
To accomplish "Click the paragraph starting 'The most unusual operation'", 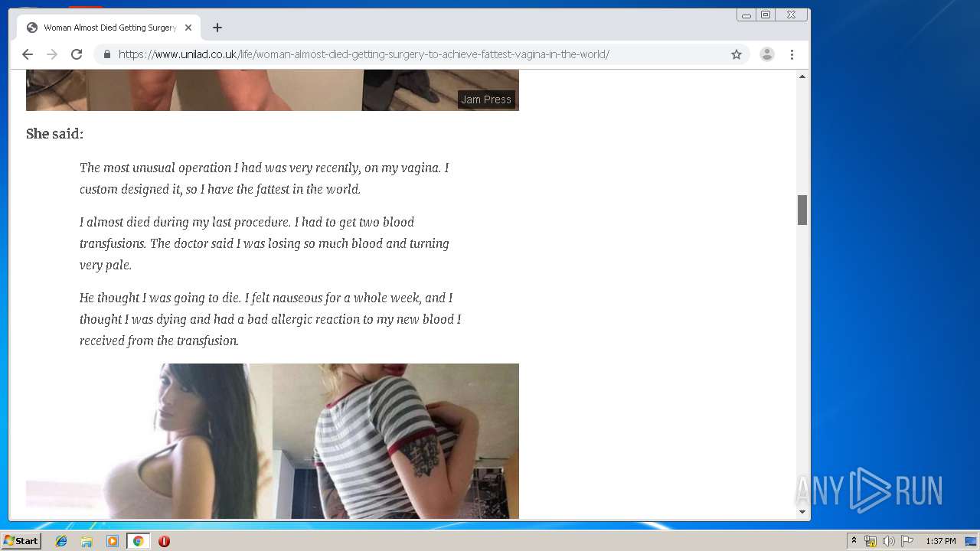I will coord(264,178).
